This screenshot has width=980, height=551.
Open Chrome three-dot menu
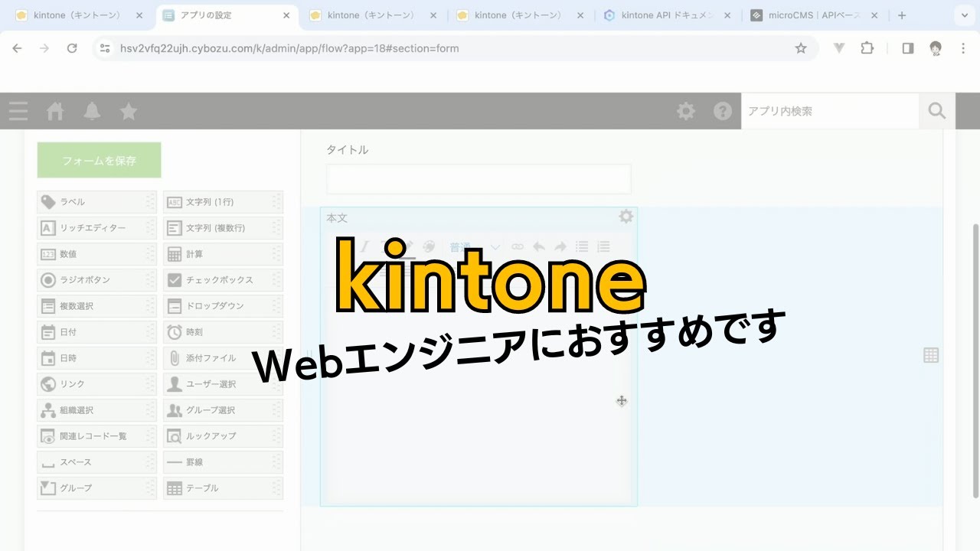coord(963,48)
